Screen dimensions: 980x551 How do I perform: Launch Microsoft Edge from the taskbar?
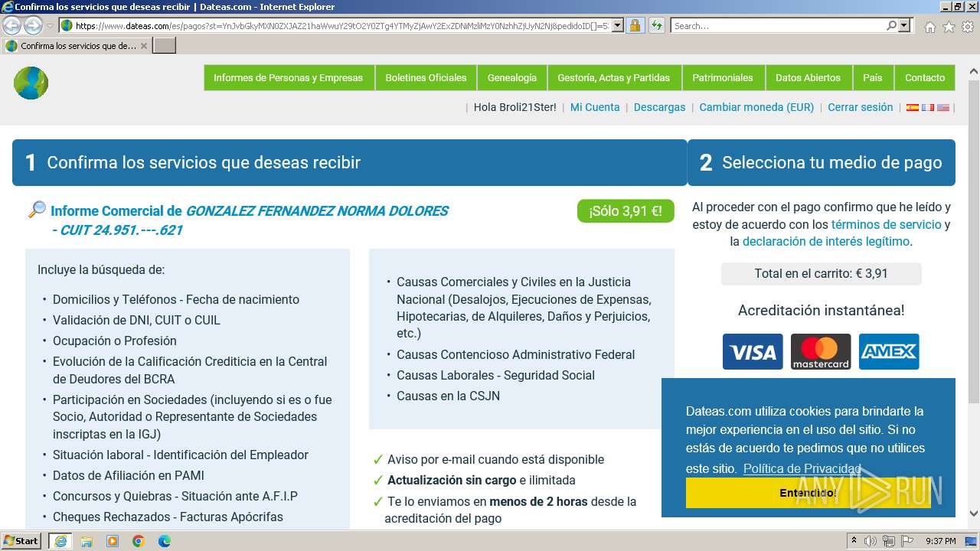coord(165,541)
